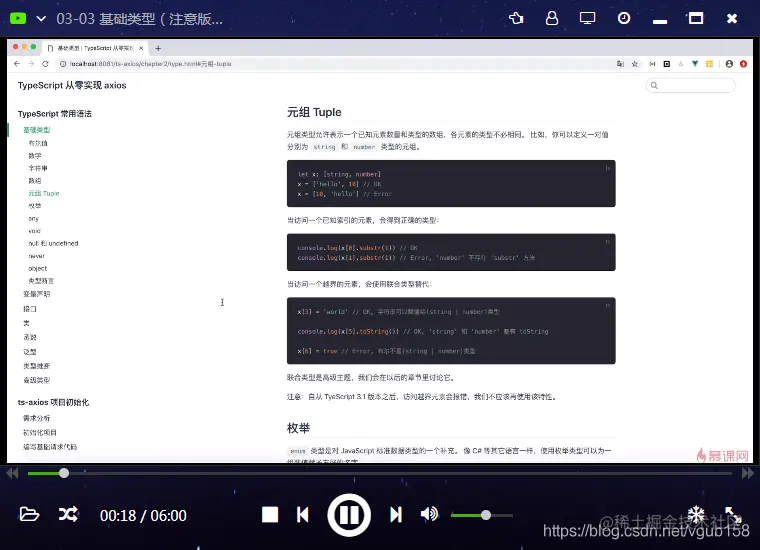Open the 变量声明 sidebar page
The width and height of the screenshot is (760, 550).
36,294
